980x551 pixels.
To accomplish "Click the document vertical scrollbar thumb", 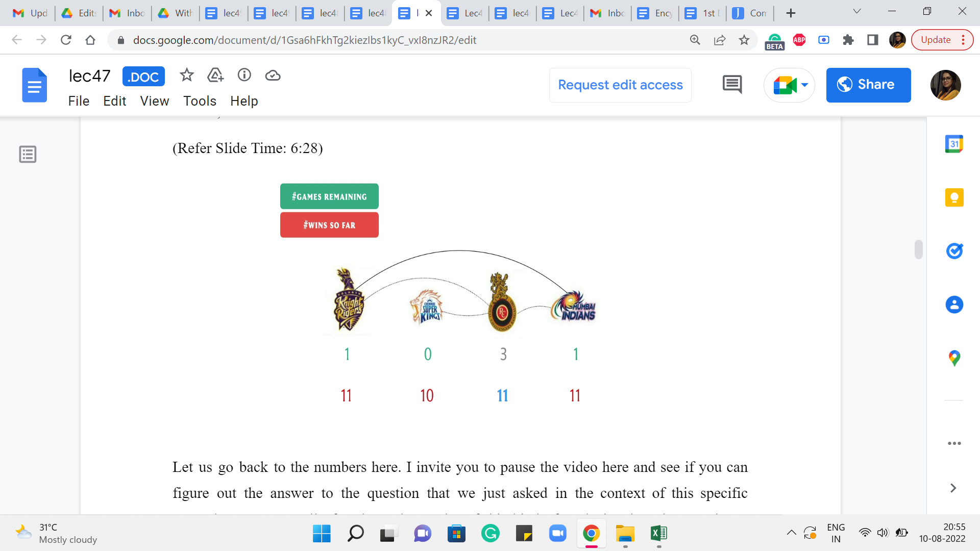I will 918,249.
